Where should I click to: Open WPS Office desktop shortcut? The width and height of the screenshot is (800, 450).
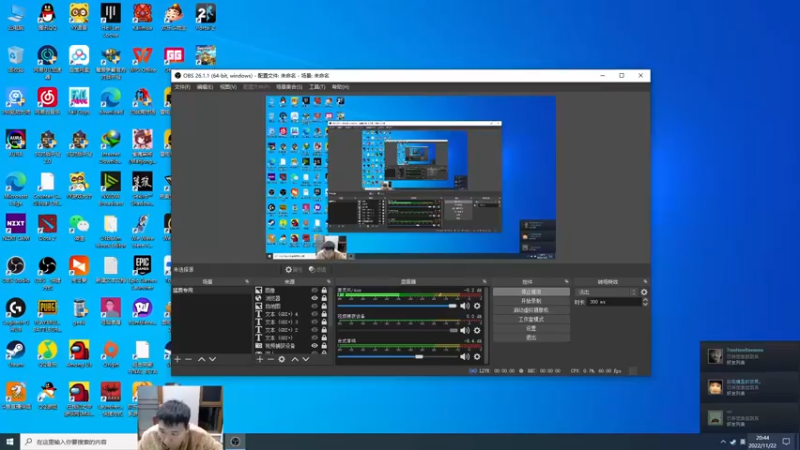pyautogui.click(x=142, y=59)
